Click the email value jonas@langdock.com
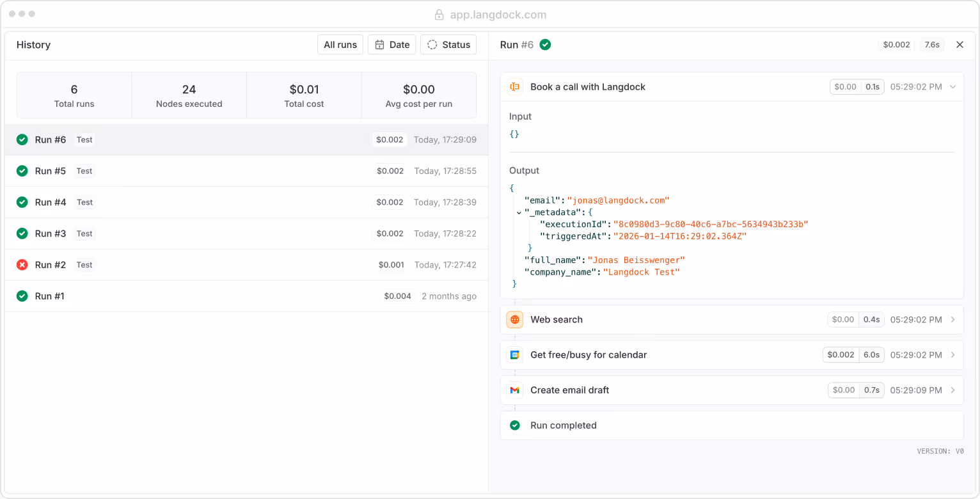The height and width of the screenshot is (499, 980). pos(618,201)
